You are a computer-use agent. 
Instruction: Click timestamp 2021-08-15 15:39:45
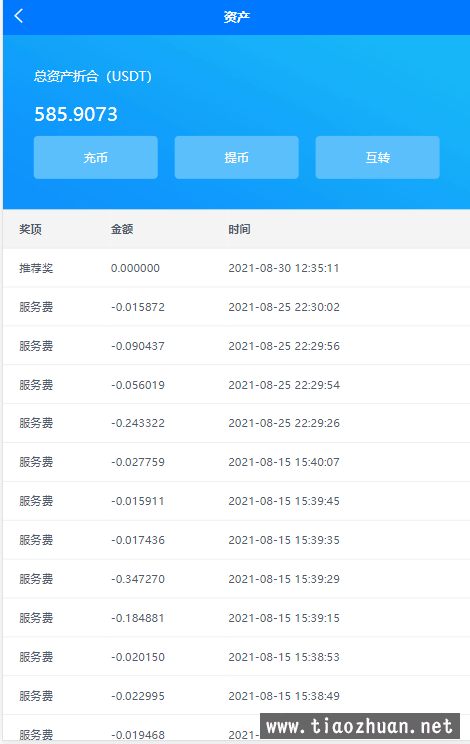coord(284,501)
